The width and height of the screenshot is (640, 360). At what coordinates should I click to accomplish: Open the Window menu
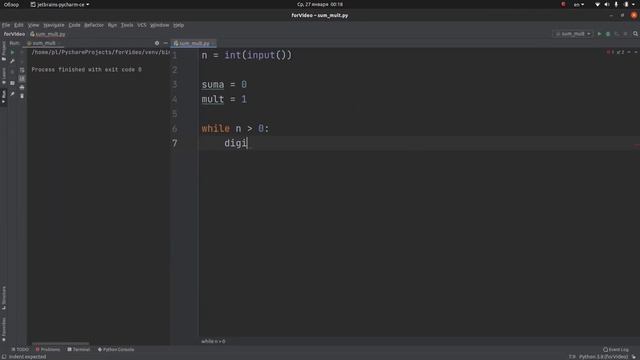(160, 25)
